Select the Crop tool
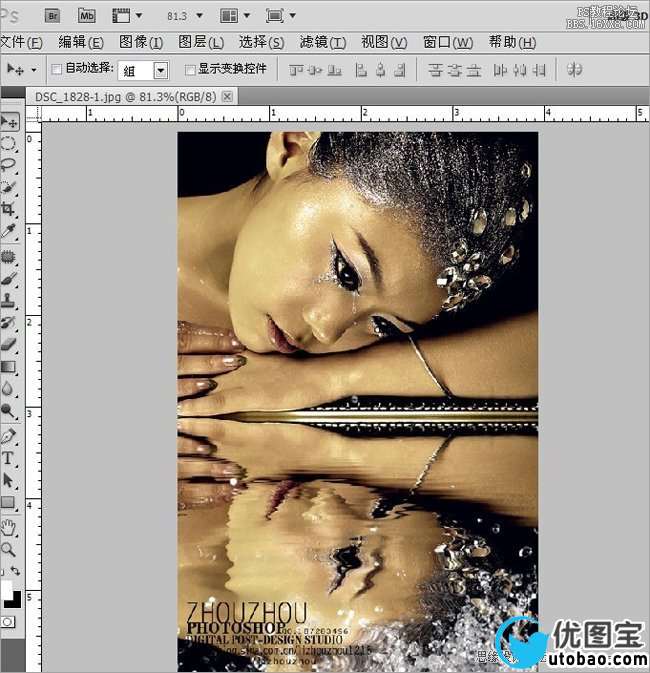This screenshot has width=650, height=673. tap(9, 209)
